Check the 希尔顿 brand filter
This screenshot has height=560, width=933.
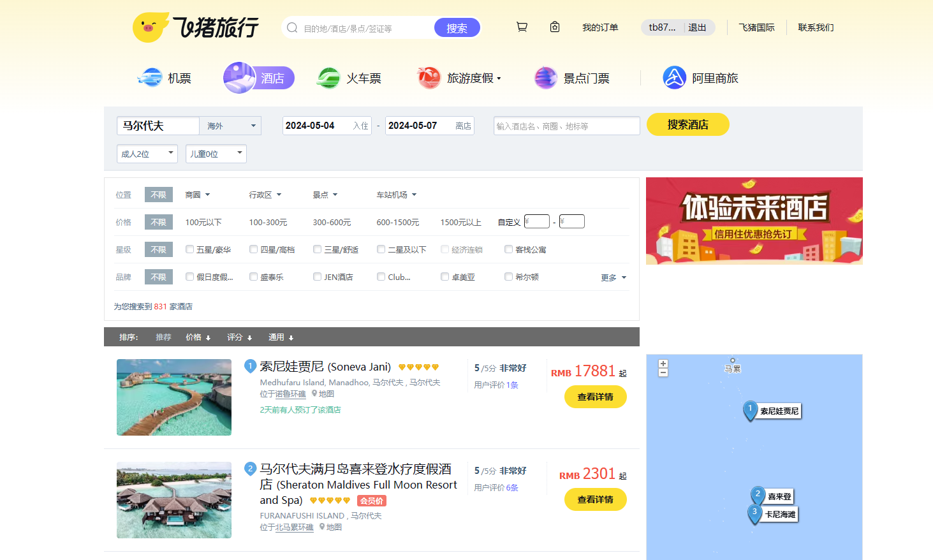click(x=508, y=277)
